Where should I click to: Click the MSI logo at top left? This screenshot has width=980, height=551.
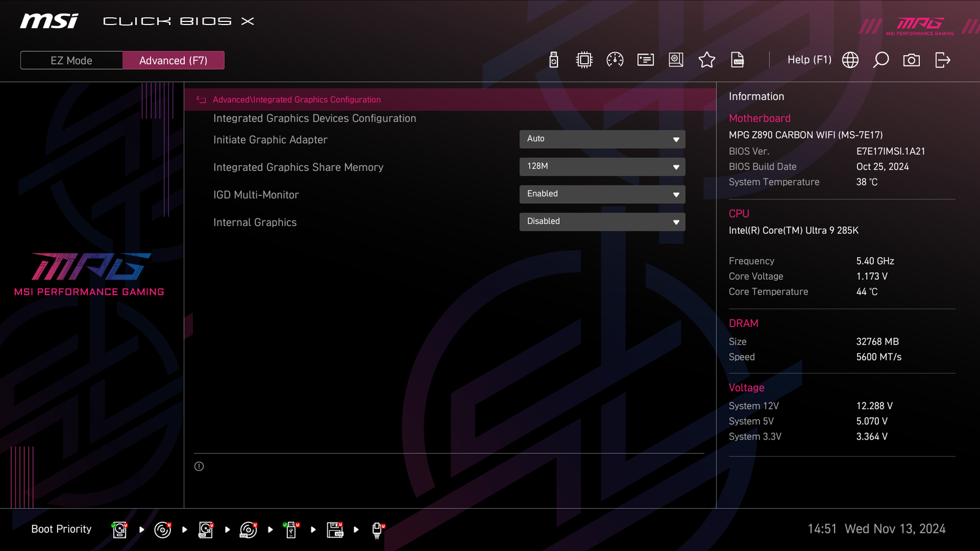coord(49,21)
